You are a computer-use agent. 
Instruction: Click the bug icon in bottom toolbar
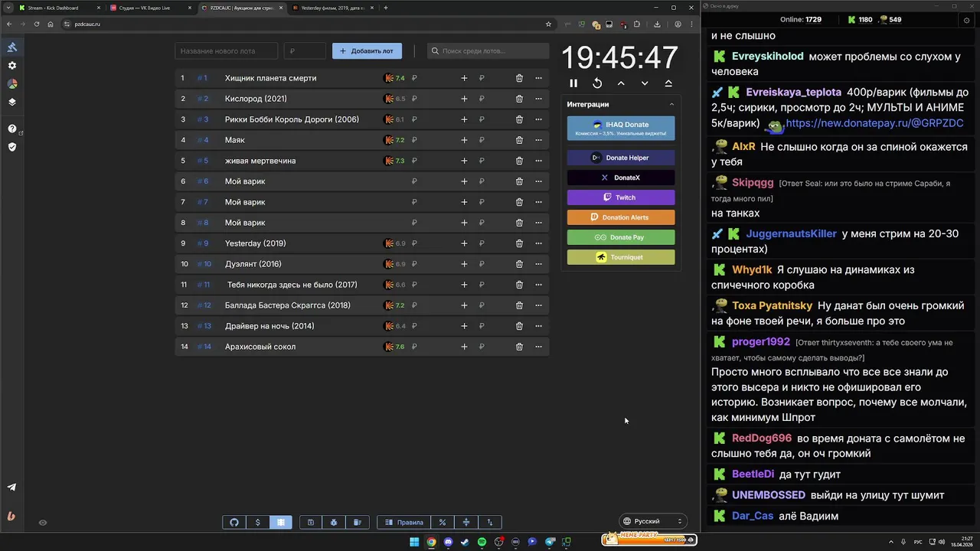[334, 522]
